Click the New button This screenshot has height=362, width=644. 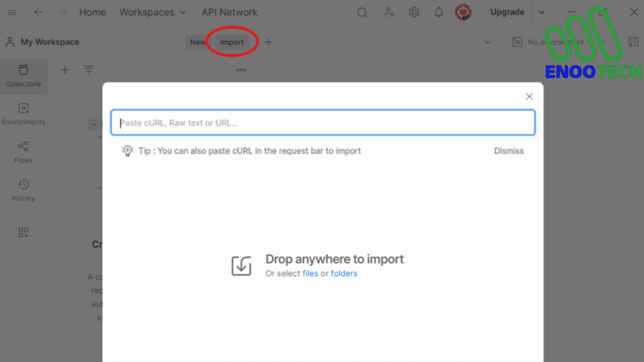click(197, 42)
